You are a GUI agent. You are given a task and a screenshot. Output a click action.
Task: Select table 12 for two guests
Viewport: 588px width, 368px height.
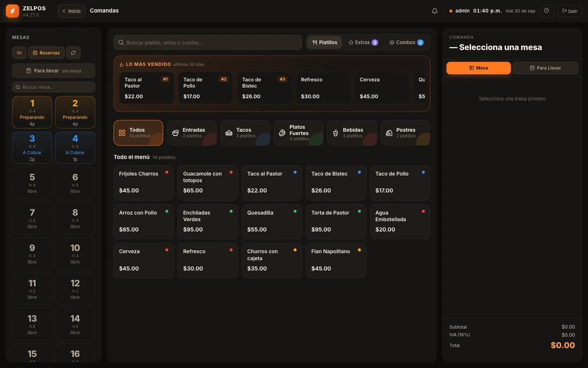(75, 289)
